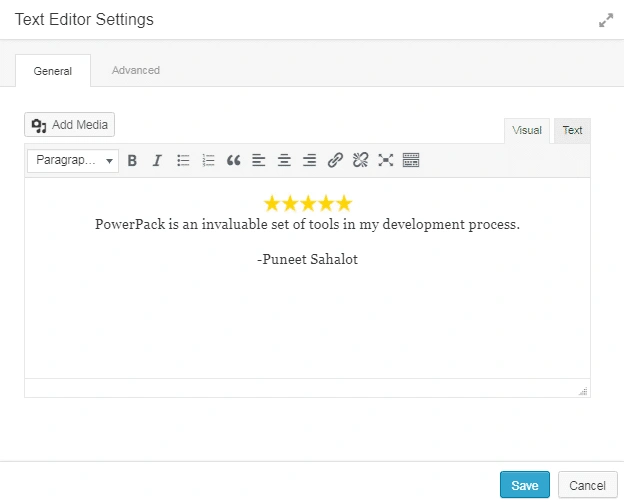Insert or edit a link
Image resolution: width=624 pixels, height=502 pixels.
tap(335, 160)
